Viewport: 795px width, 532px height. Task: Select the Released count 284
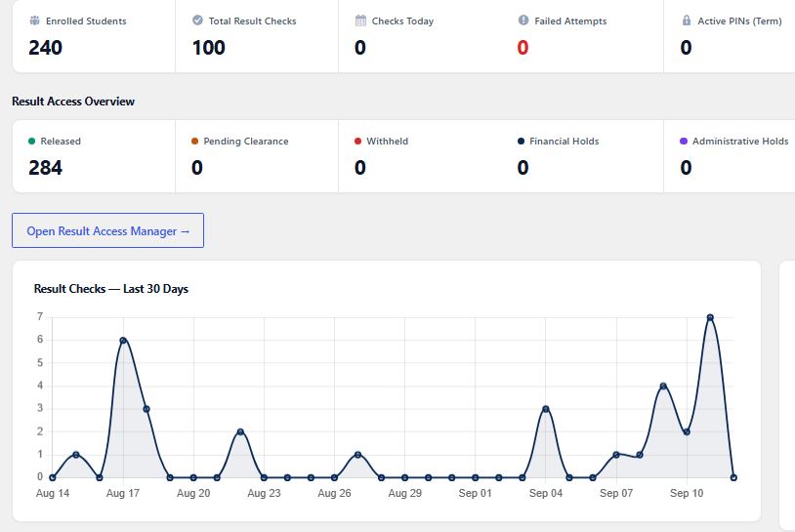point(46,168)
